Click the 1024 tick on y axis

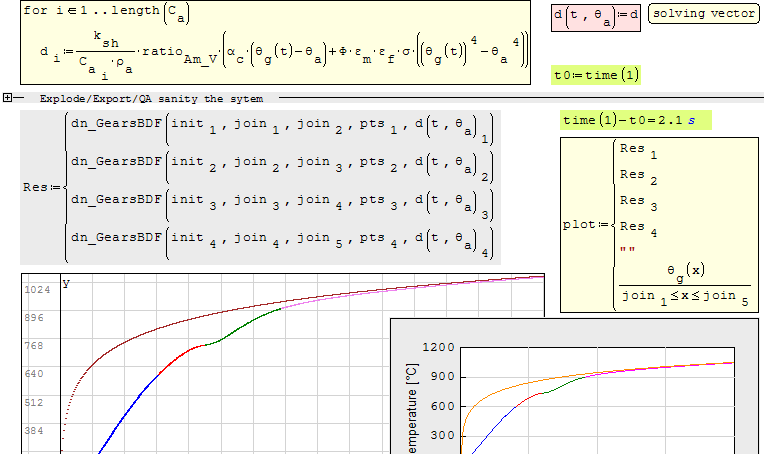point(39,290)
